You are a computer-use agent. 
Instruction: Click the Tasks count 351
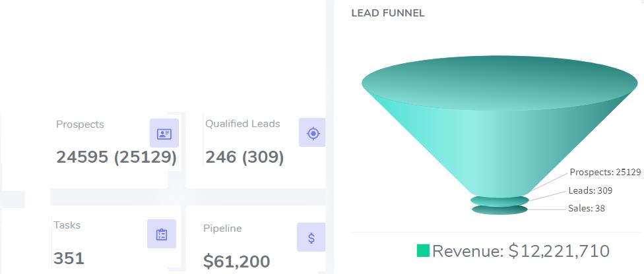[69, 258]
